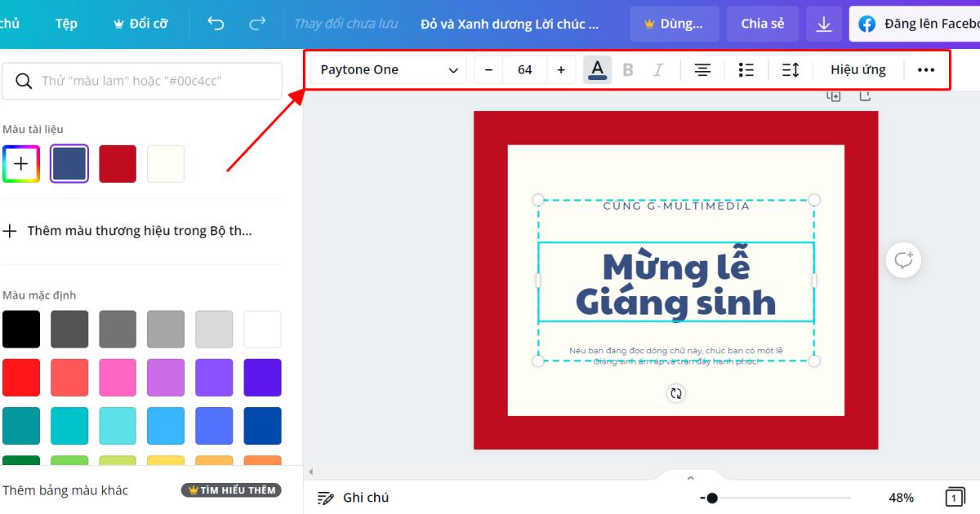The height and width of the screenshot is (514, 980).
Task: Expand the notes panel with the chevron
Action: (690, 477)
